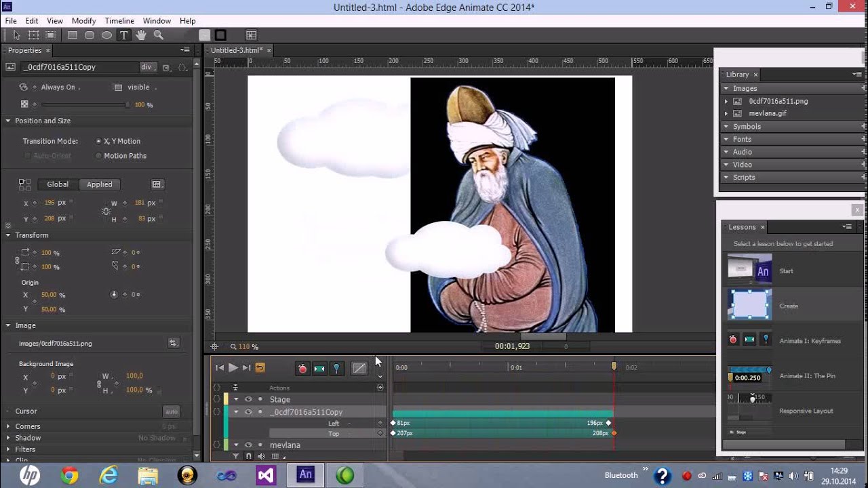
Task: Open the Modify menu
Action: [x=84, y=21]
